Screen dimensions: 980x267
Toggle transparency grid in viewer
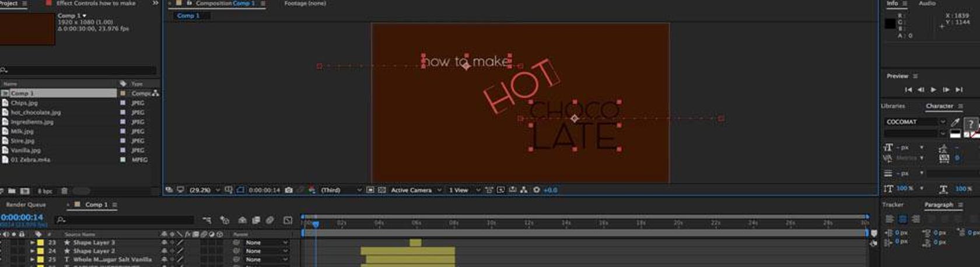382,190
